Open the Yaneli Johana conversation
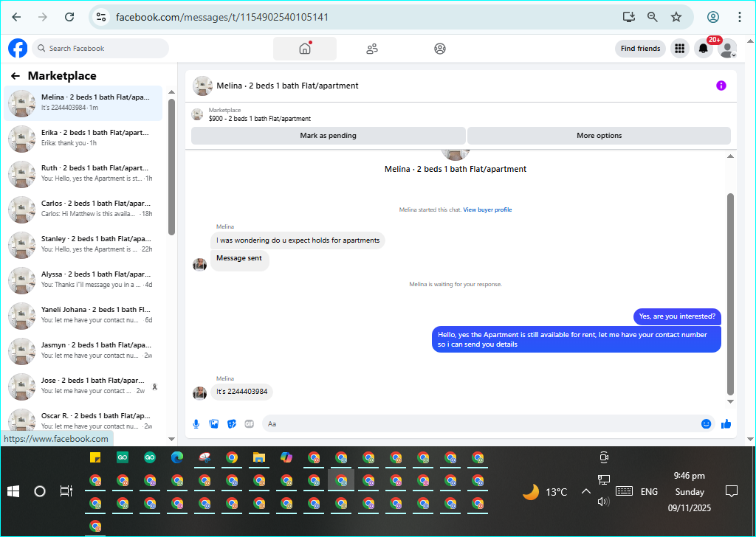The image size is (756, 537). coord(83,316)
